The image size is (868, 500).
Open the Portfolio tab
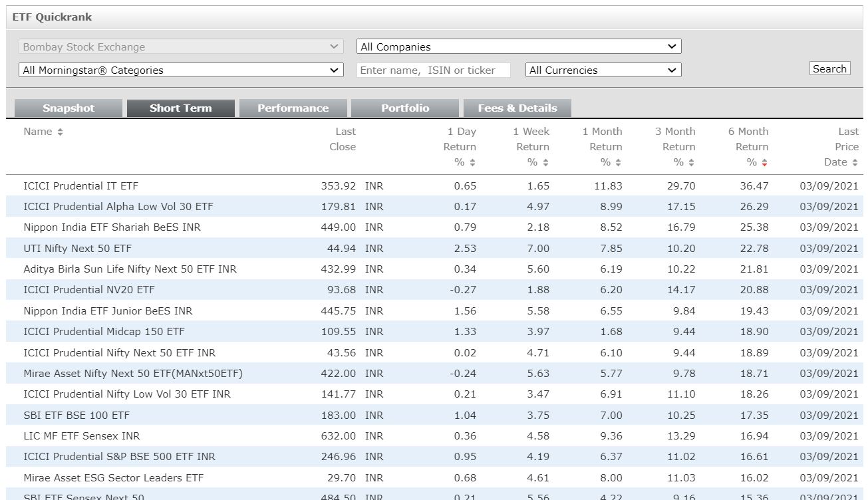coord(405,108)
